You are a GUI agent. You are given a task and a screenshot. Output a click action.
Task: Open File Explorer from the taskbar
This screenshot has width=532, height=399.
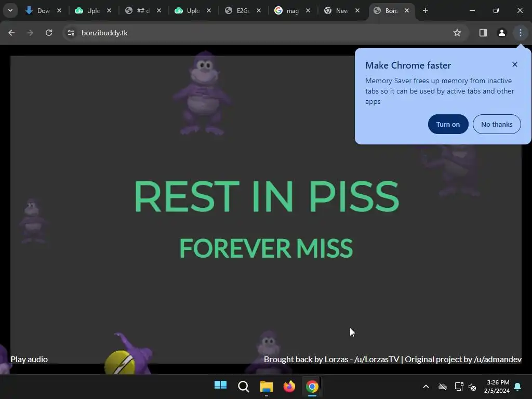[267, 386]
